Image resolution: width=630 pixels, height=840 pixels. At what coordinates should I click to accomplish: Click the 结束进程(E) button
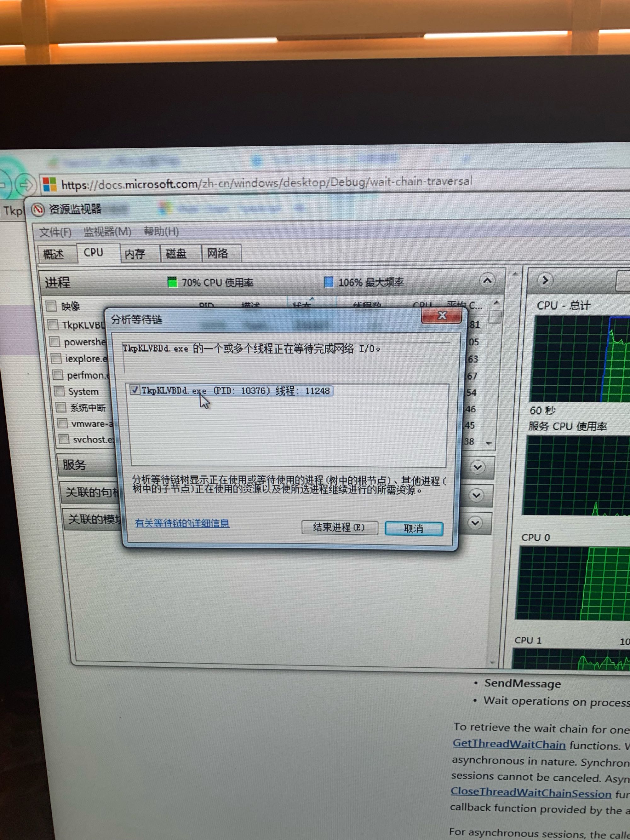(x=340, y=527)
